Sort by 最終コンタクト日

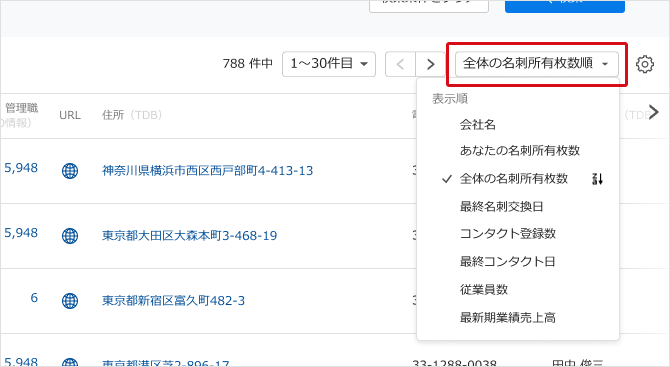click(x=507, y=261)
